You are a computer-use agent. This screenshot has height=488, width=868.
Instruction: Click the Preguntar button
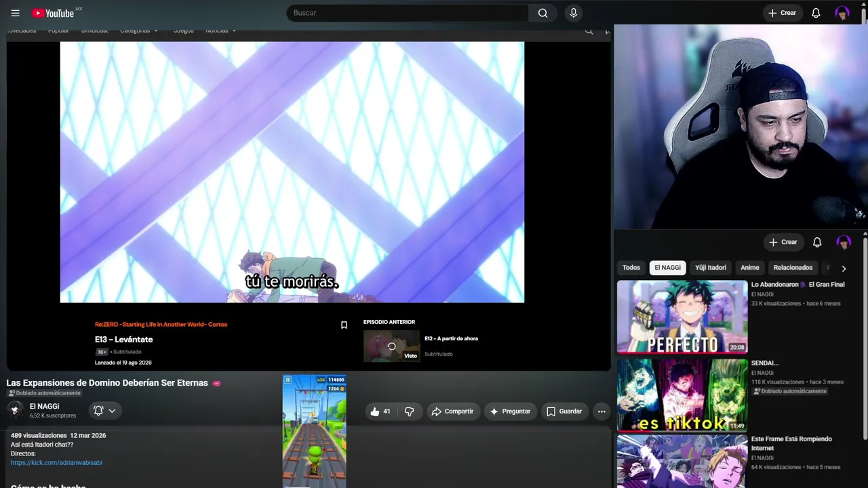[510, 411]
